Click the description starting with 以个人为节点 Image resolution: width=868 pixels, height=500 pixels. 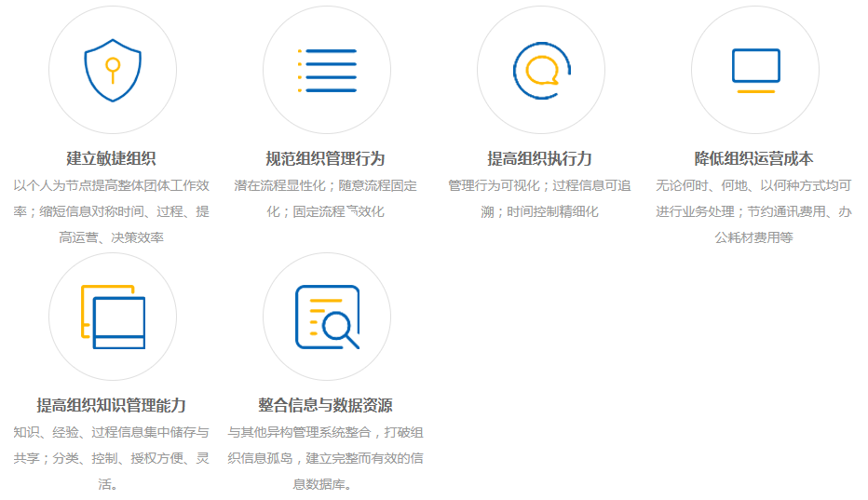coord(112,211)
